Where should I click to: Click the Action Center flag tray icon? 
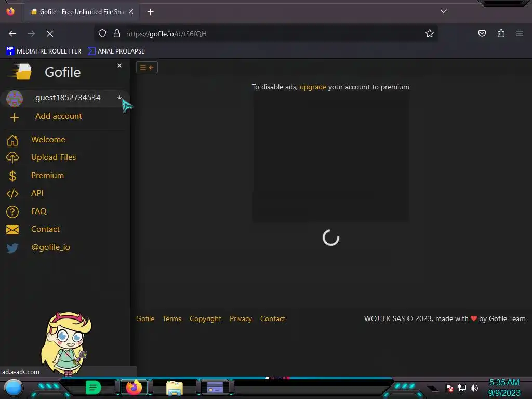(x=449, y=388)
